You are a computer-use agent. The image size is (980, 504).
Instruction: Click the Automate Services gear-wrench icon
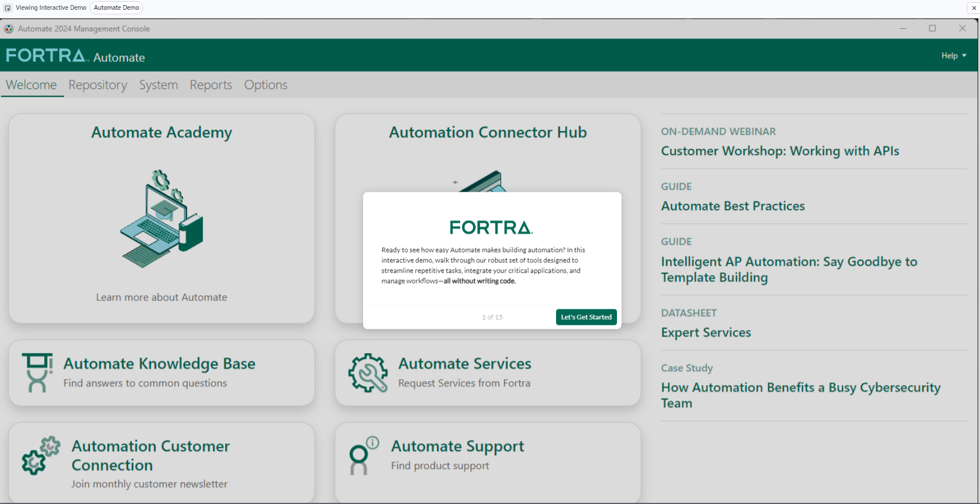point(368,373)
